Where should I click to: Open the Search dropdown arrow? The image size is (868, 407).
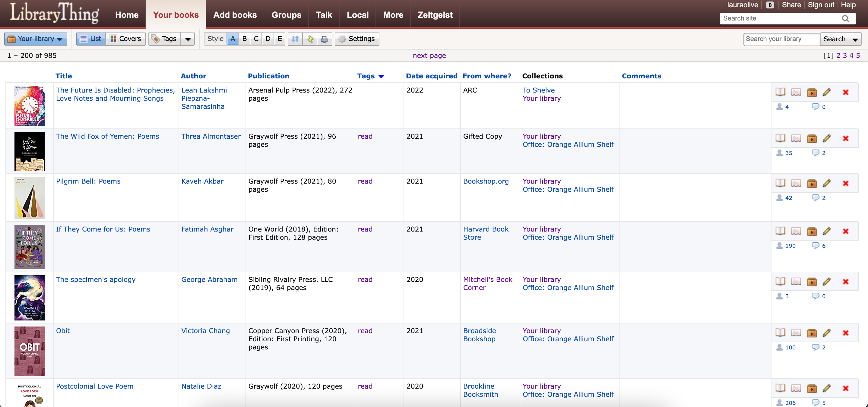pos(856,39)
